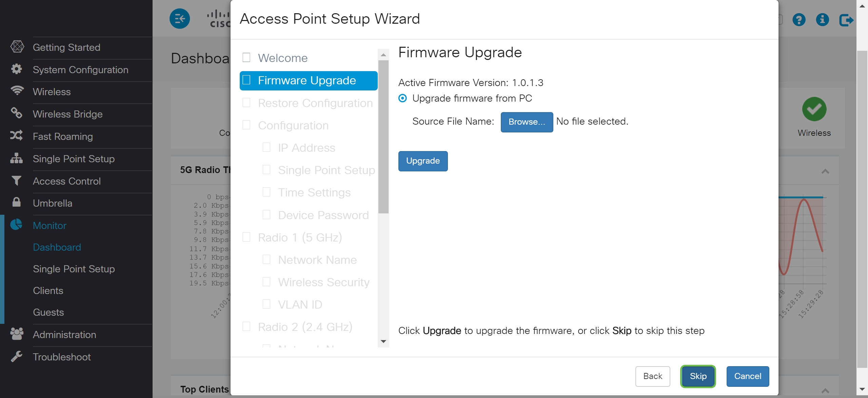This screenshot has height=398, width=868.
Task: Open Clients under Monitor menu
Action: point(48,291)
